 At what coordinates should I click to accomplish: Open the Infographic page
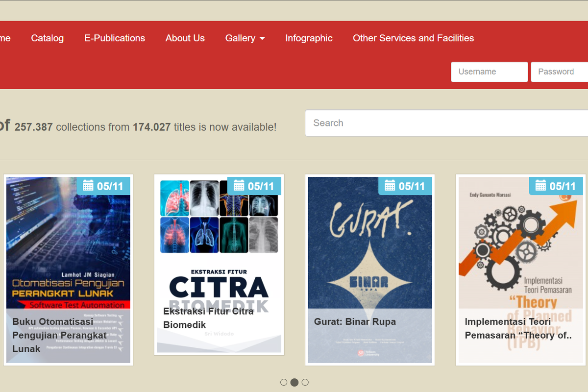[x=309, y=38]
